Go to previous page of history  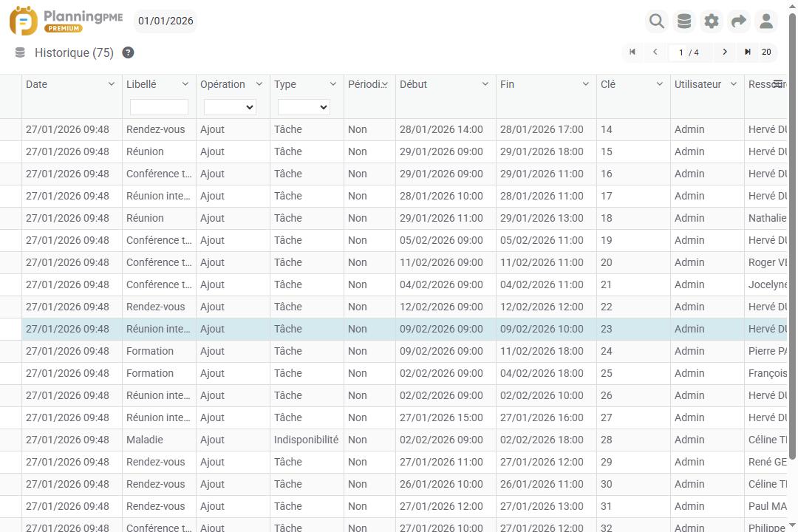655,52
